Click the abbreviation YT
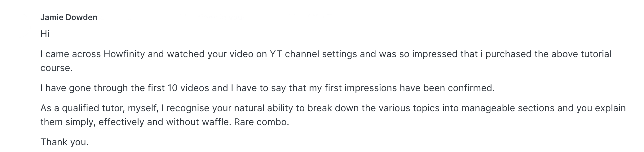 point(275,54)
